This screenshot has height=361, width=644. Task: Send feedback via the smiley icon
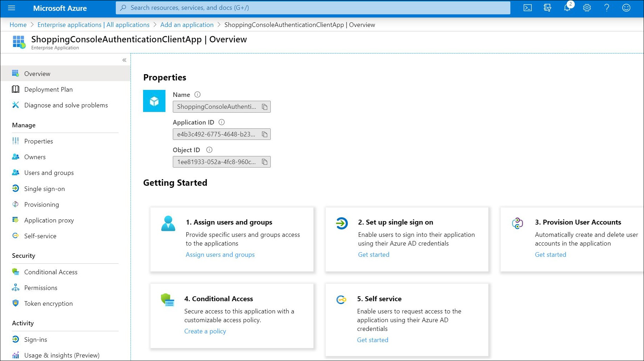click(x=626, y=8)
